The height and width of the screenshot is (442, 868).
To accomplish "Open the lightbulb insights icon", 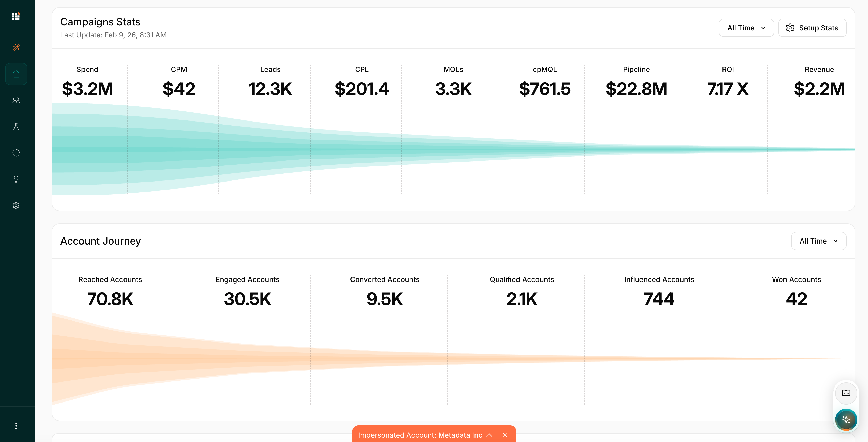I will point(16,179).
